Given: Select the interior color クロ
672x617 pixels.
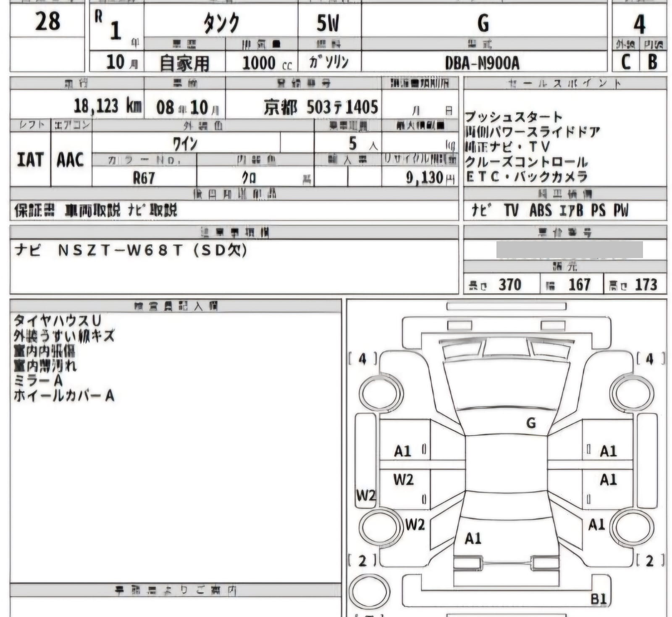Looking at the screenshot, I should pos(249,178).
